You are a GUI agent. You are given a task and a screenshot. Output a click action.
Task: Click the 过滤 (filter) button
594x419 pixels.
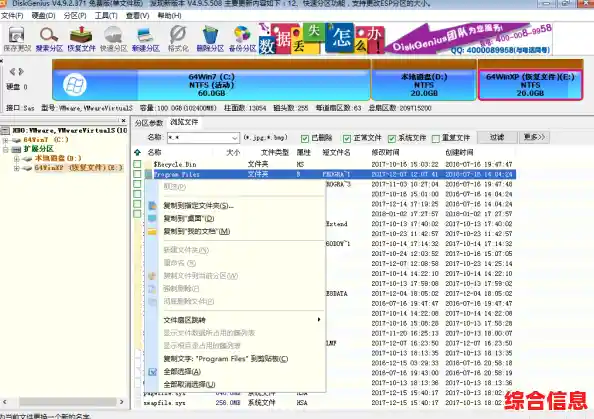click(497, 137)
